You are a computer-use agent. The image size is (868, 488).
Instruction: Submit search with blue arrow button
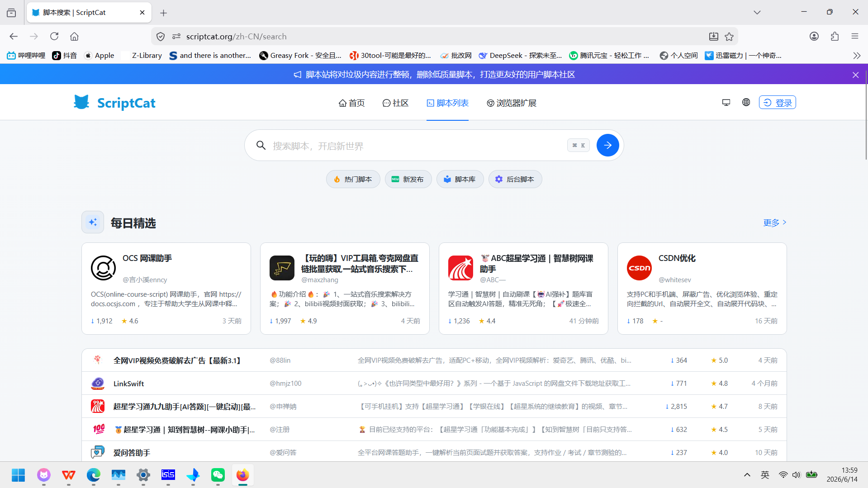pyautogui.click(x=607, y=145)
